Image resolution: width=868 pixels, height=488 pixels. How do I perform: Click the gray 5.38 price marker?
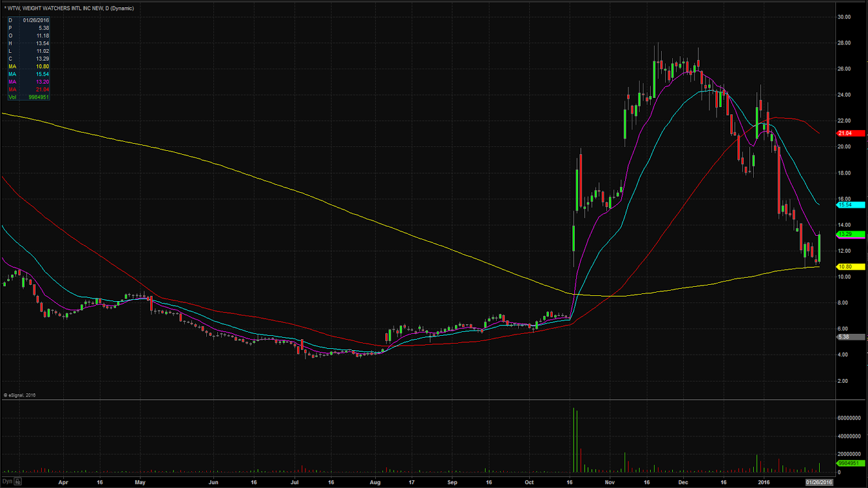[x=850, y=336]
